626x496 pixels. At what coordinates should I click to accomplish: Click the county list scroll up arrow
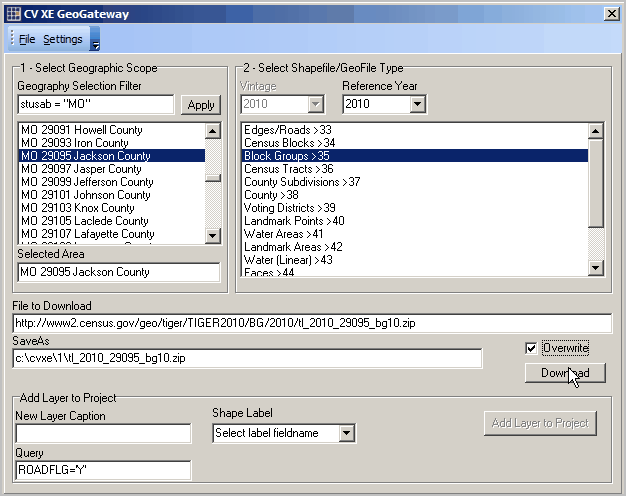coord(212,131)
